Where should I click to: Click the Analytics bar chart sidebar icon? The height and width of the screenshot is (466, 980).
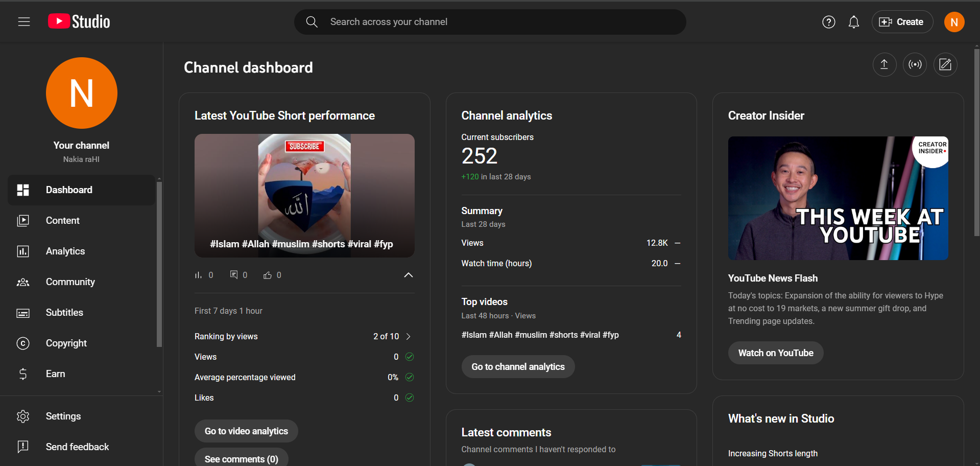pos(23,251)
